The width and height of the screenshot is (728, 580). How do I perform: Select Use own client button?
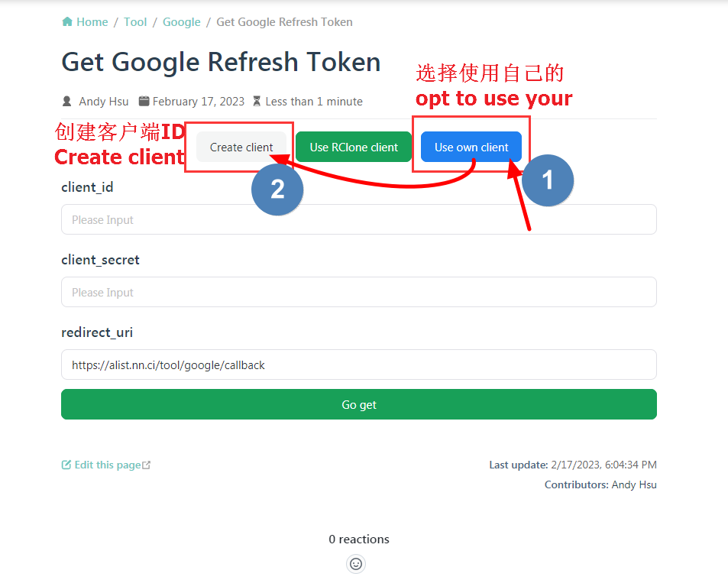[x=471, y=147]
